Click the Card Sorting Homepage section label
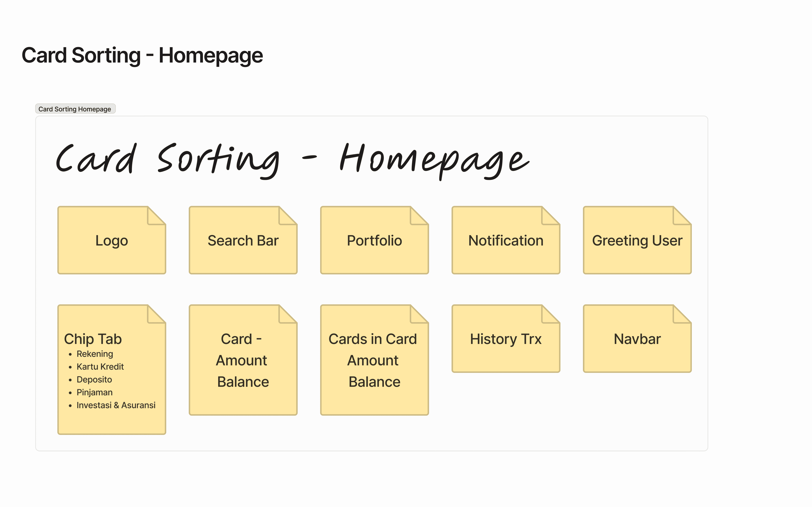Viewport: 812px width, 507px height. point(75,109)
